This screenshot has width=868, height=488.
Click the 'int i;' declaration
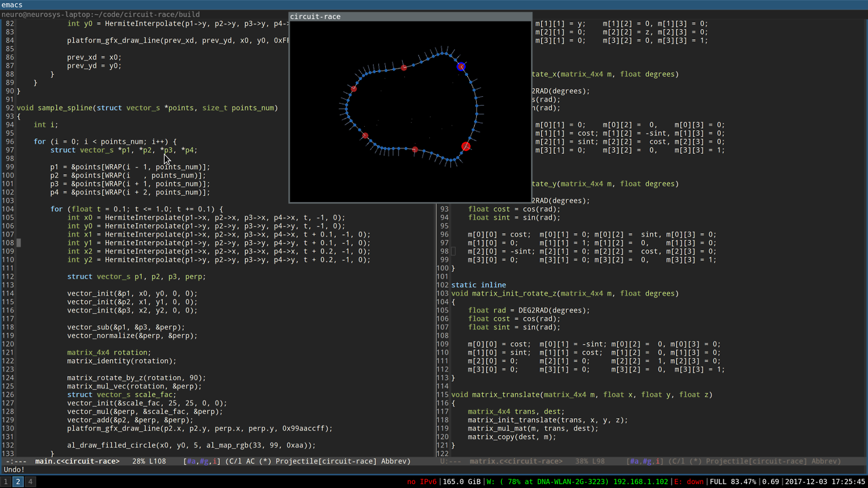click(x=46, y=125)
